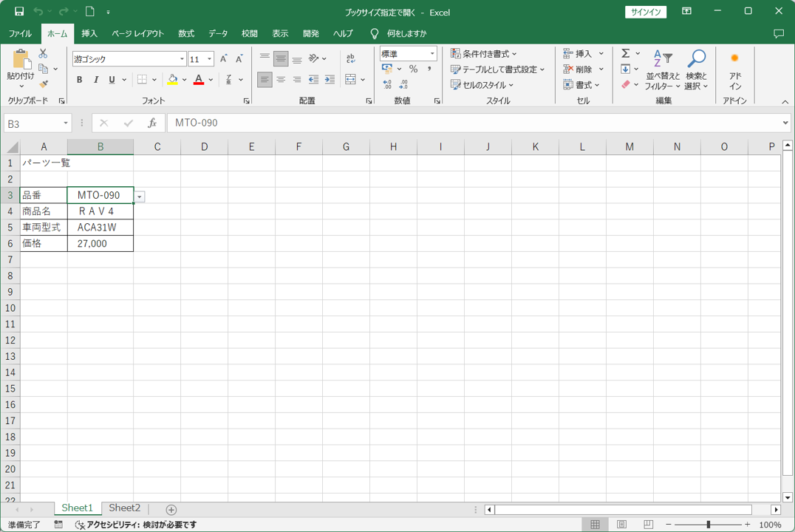Click the Format Painter brush icon

[43, 85]
